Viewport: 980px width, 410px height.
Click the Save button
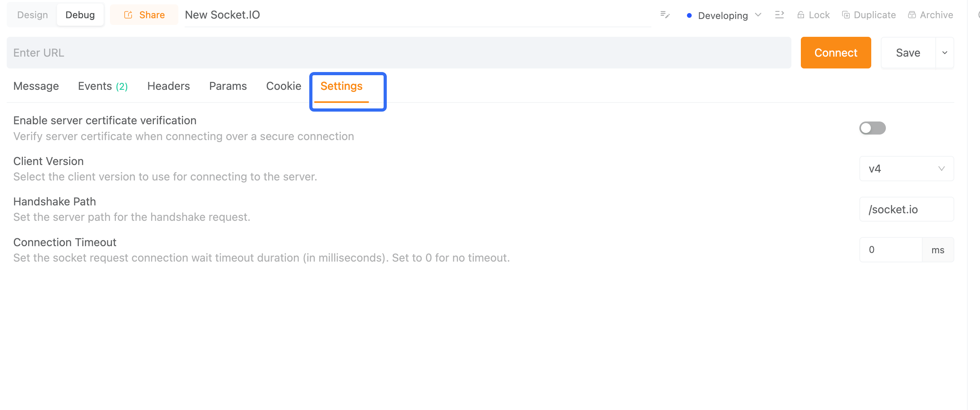[908, 53]
